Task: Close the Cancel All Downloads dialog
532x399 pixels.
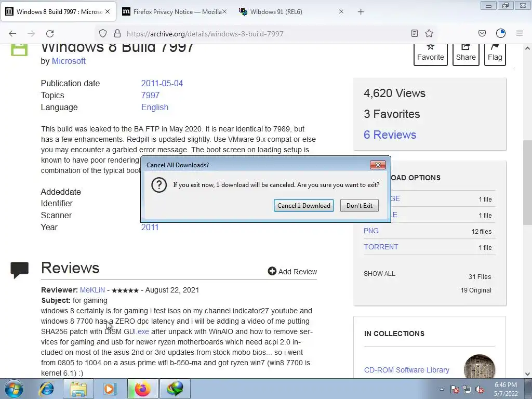Action: [378, 165]
